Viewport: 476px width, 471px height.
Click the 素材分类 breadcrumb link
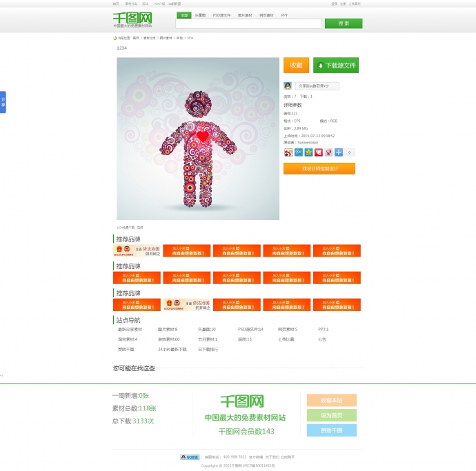(x=150, y=38)
